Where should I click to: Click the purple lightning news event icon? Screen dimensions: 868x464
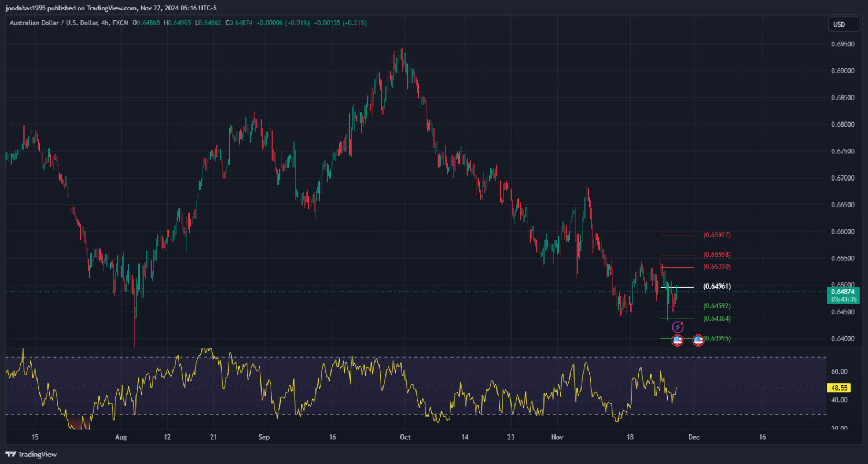click(678, 327)
